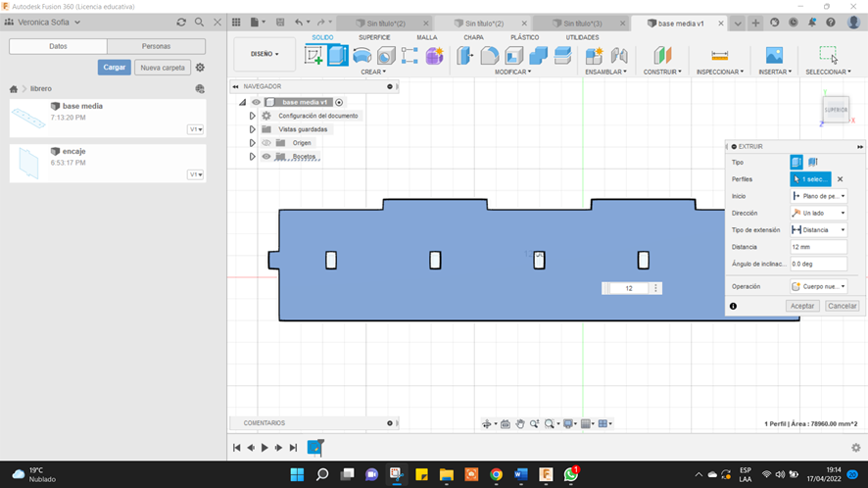Open data panel settings gear
Image resolution: width=868 pixels, height=488 pixels.
point(200,67)
